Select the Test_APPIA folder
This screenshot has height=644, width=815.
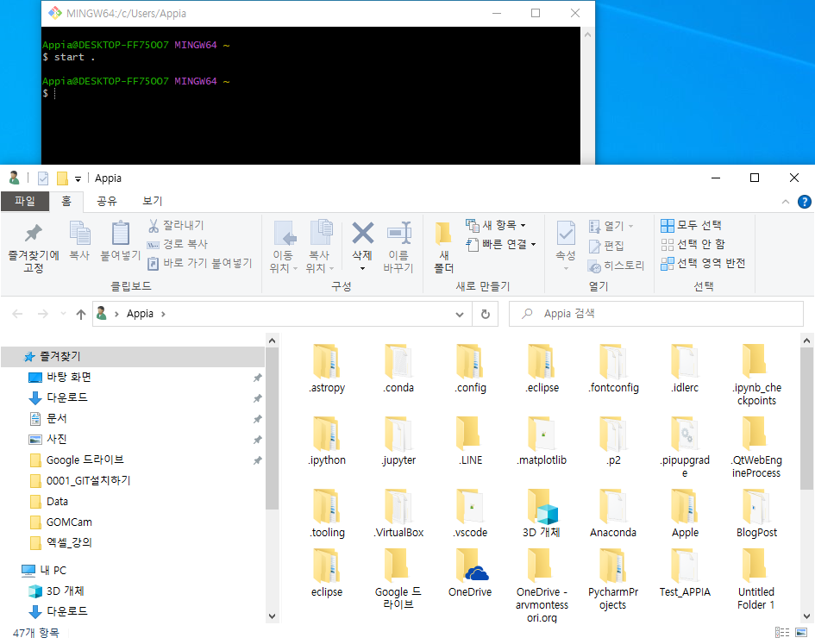tap(685, 573)
